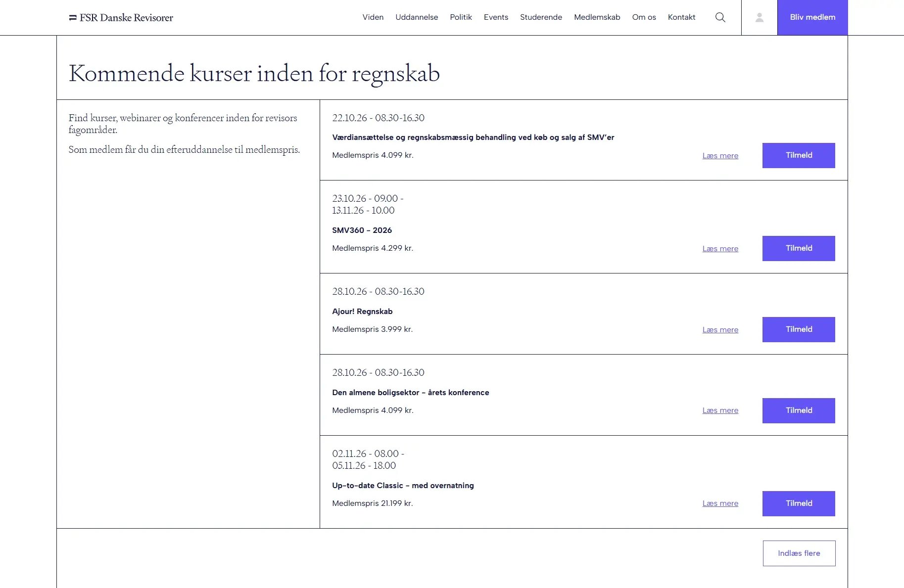The height and width of the screenshot is (588, 904).
Task: Click the price 'Medlemspris 21.199 kr.'
Action: click(x=372, y=503)
